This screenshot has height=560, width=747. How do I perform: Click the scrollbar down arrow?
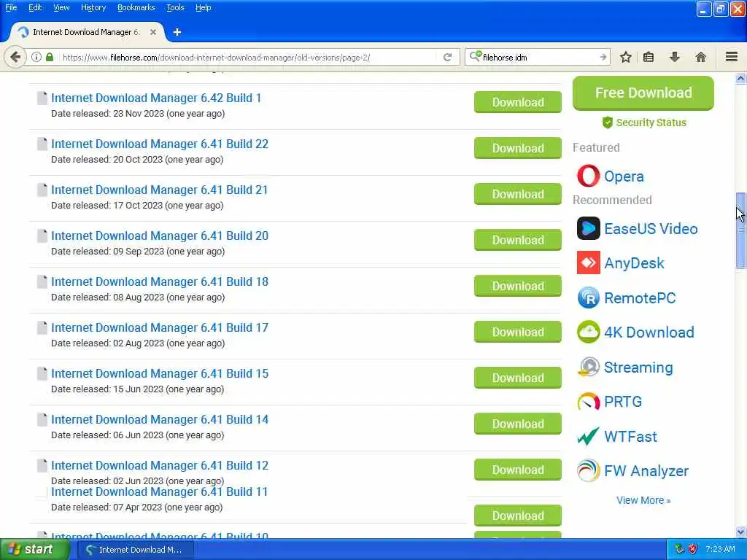pos(740,532)
